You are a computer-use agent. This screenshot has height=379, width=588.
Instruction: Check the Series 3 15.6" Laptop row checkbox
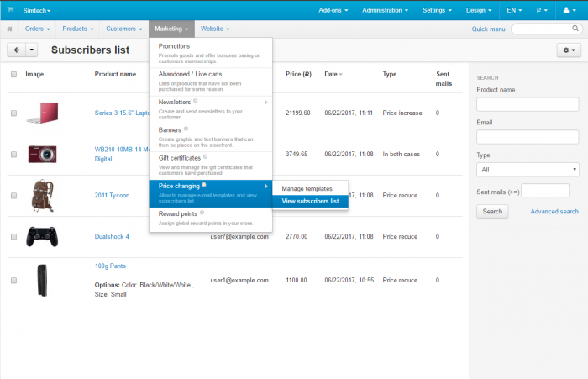click(x=14, y=113)
